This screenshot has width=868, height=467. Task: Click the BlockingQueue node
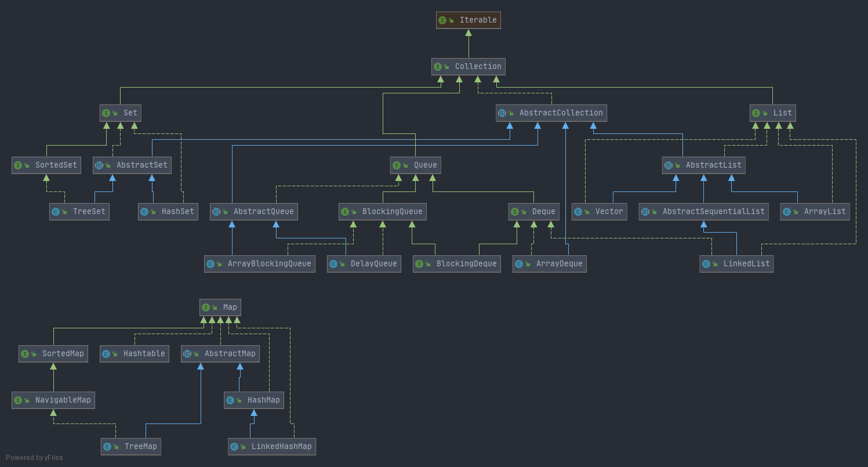click(x=383, y=212)
